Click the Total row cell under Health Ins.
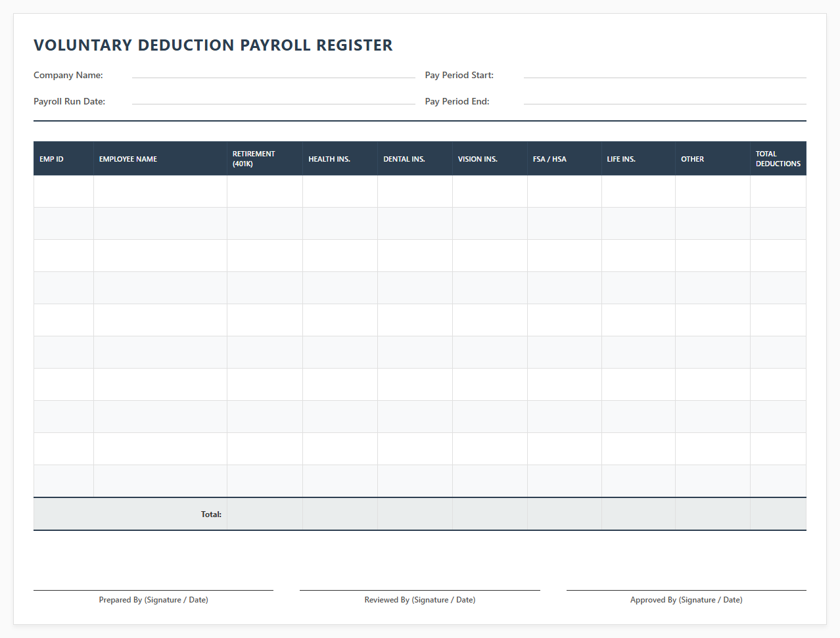 coord(340,514)
